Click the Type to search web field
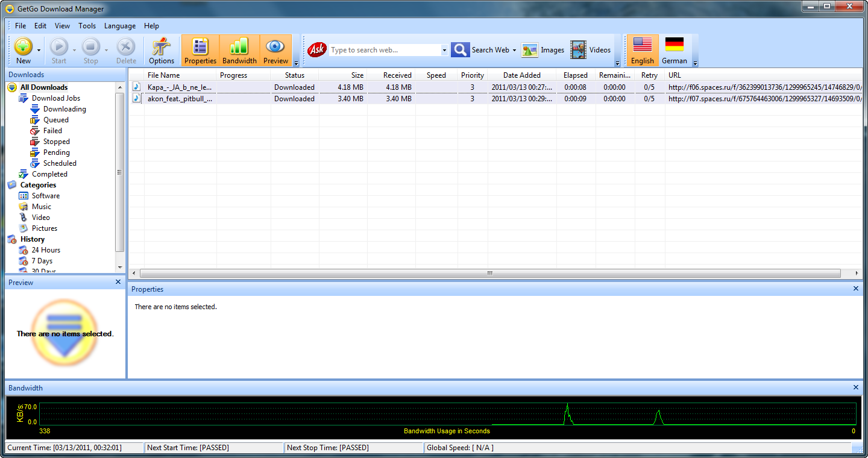 click(385, 50)
